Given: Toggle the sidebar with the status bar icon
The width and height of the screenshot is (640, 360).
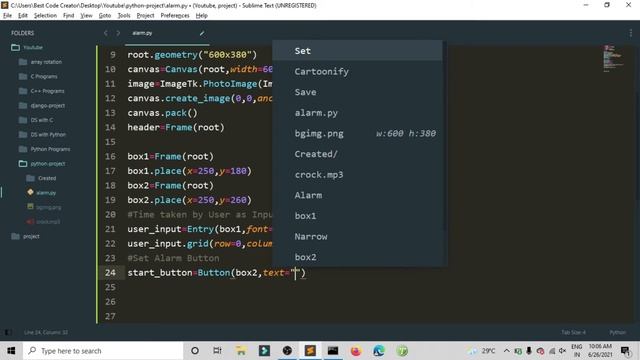Looking at the screenshot, I should coord(8,332).
